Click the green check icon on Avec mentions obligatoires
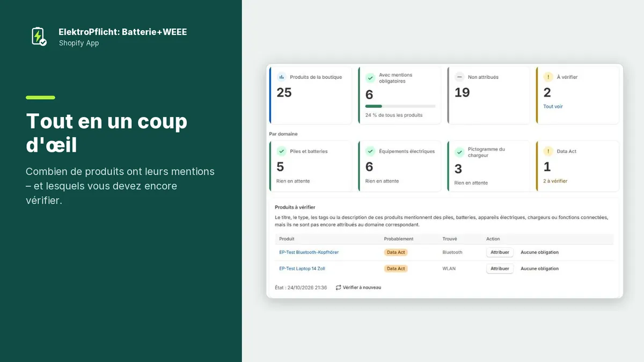 370,78
